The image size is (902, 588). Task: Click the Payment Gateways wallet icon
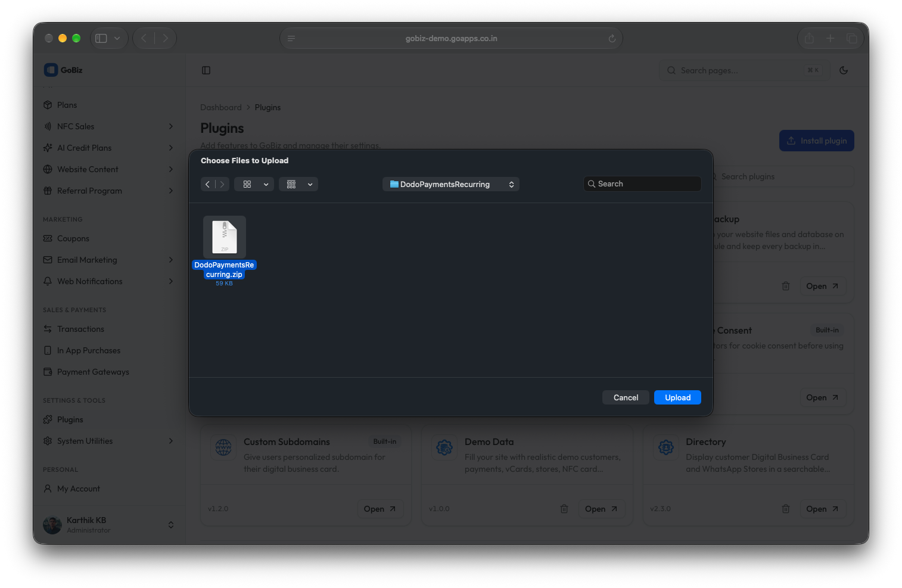click(x=48, y=372)
